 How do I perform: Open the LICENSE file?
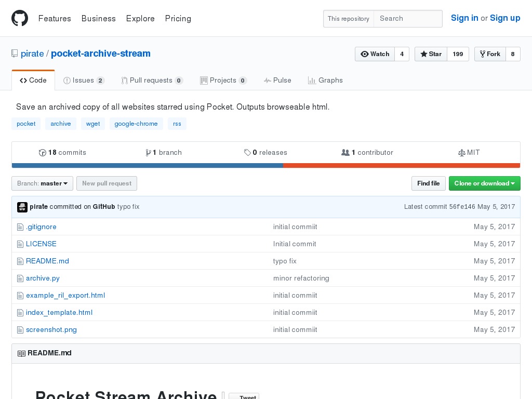[41, 244]
